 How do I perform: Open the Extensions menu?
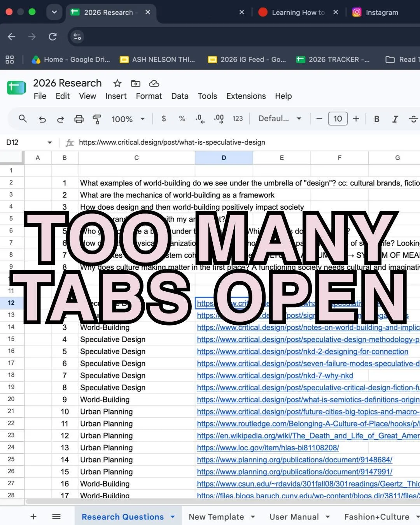[246, 96]
